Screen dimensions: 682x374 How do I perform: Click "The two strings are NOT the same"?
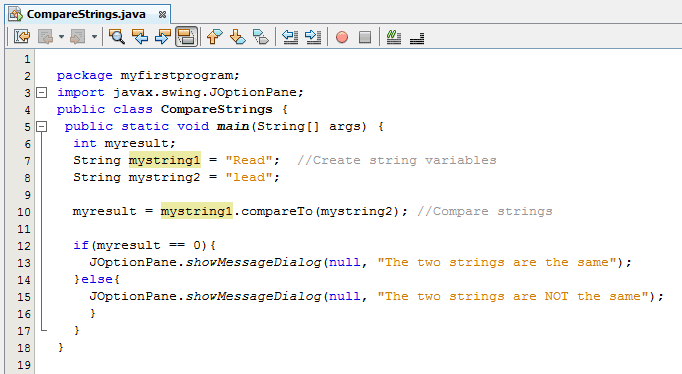click(513, 297)
